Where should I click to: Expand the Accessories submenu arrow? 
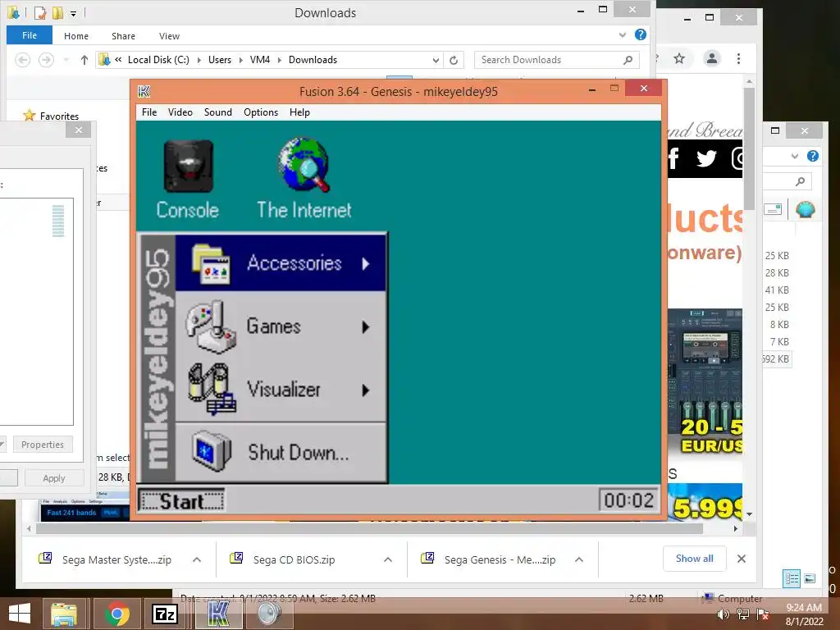(365, 263)
